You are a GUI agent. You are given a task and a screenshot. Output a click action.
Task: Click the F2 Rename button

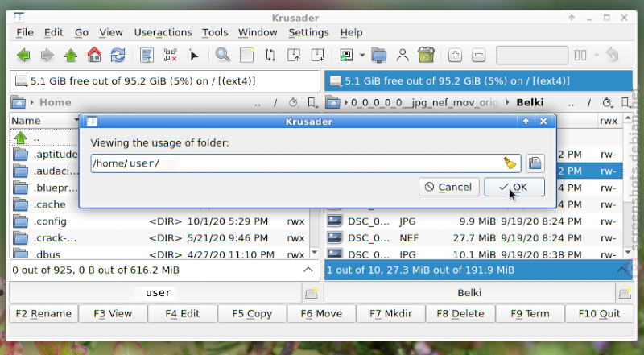tap(43, 313)
